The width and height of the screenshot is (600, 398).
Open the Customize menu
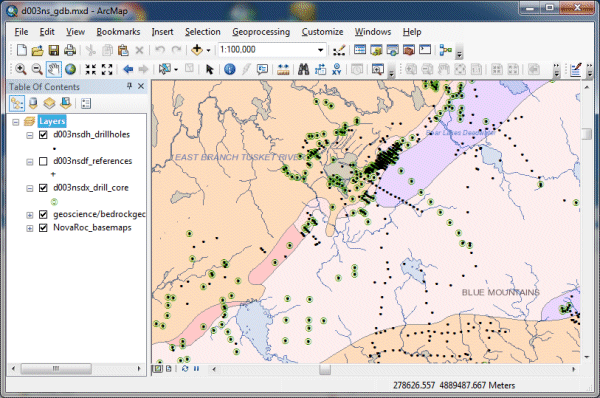pos(322,32)
